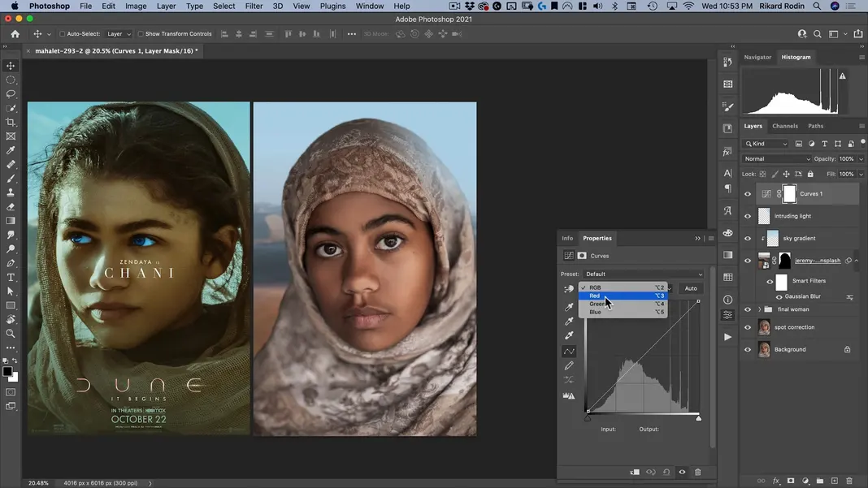Select the Brush tool
This screenshot has height=488, width=868.
pos(11,179)
